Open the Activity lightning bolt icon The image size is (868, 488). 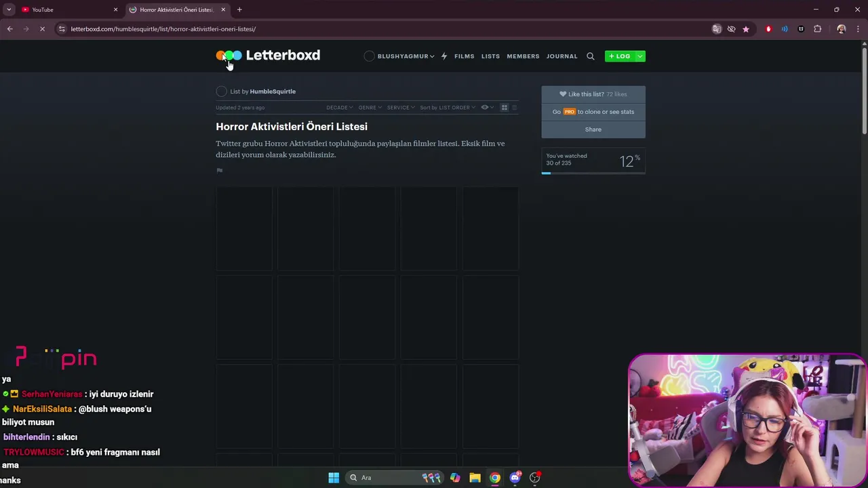click(x=444, y=56)
